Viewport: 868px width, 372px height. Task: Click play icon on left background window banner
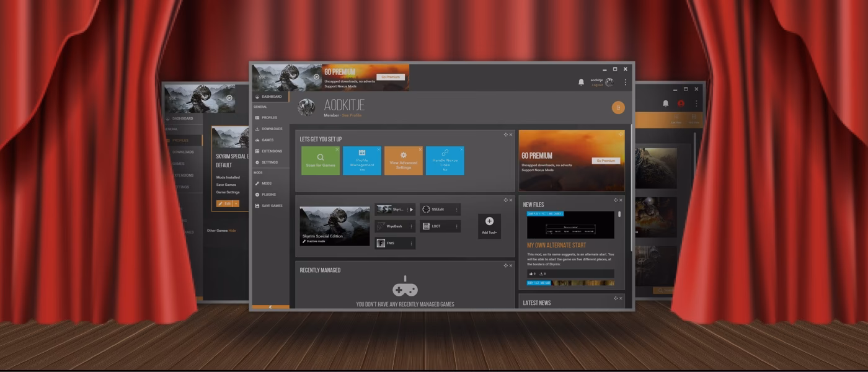[229, 97]
